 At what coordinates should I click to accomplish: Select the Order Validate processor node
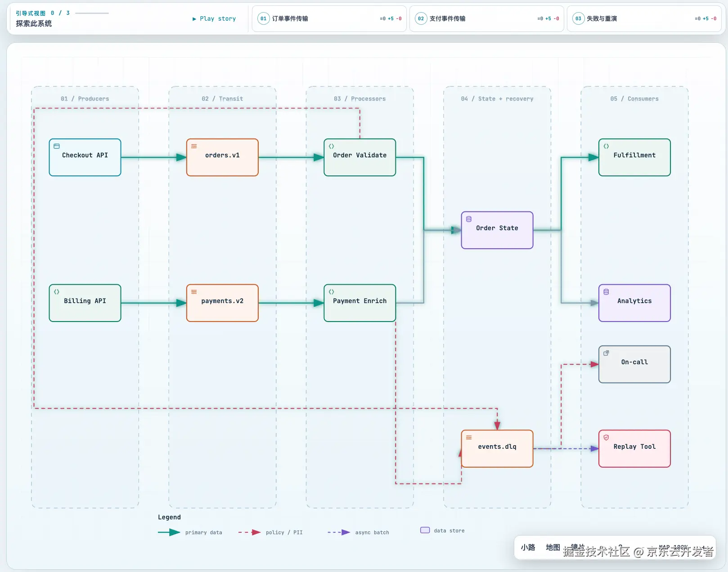(360, 157)
